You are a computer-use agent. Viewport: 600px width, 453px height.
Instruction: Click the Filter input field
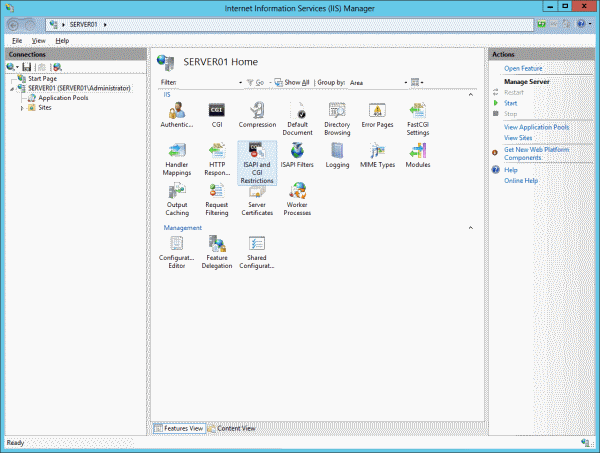tap(207, 83)
